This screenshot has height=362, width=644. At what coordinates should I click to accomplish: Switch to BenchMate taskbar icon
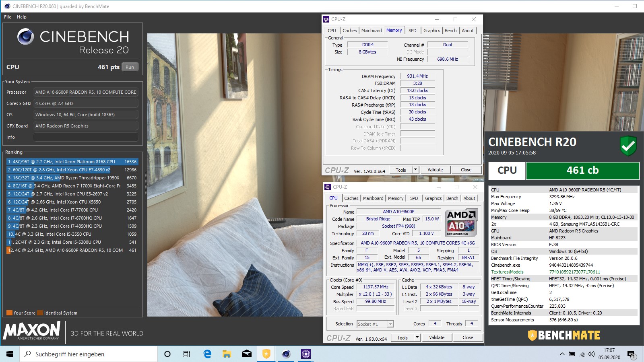point(266,354)
